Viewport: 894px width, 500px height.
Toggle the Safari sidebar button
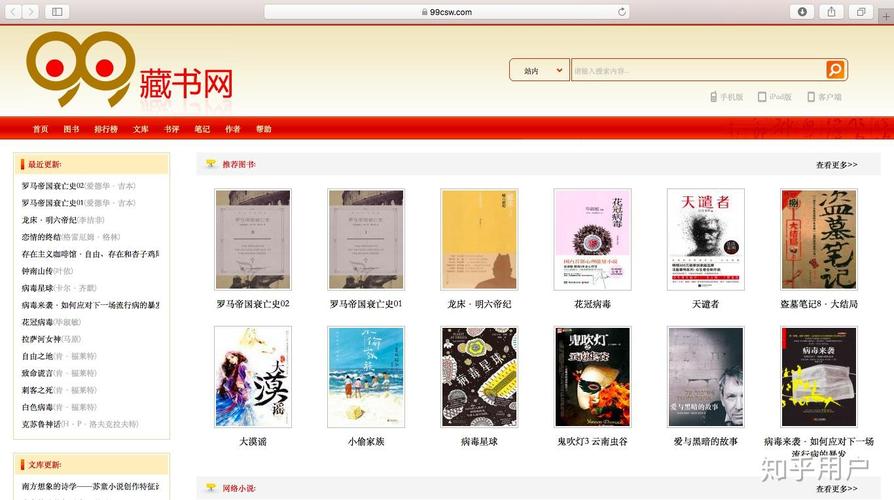point(57,11)
